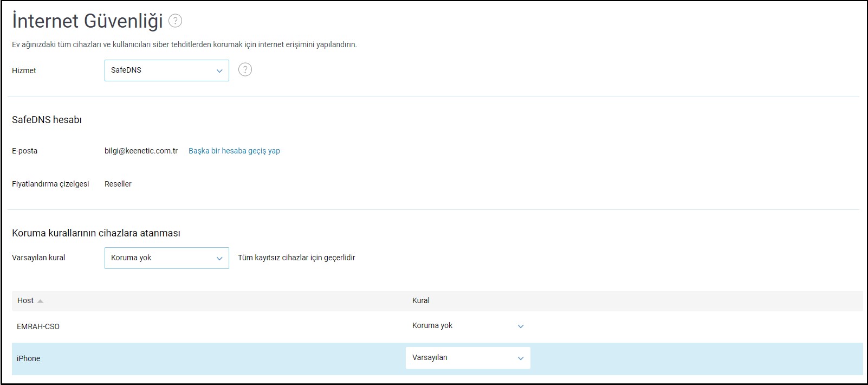Click sort arrow in Host column header
This screenshot has height=385, width=868.
(41, 301)
